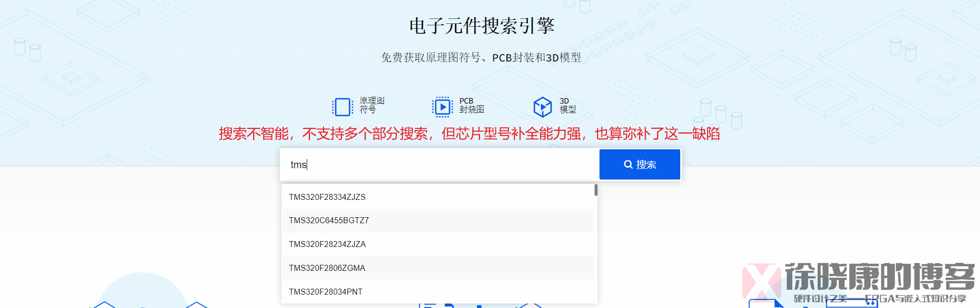Click the subtitle 免费获取原理图符号、PCB封装和3D模型
Image resolution: width=980 pixels, height=308 pixels.
coord(481,58)
